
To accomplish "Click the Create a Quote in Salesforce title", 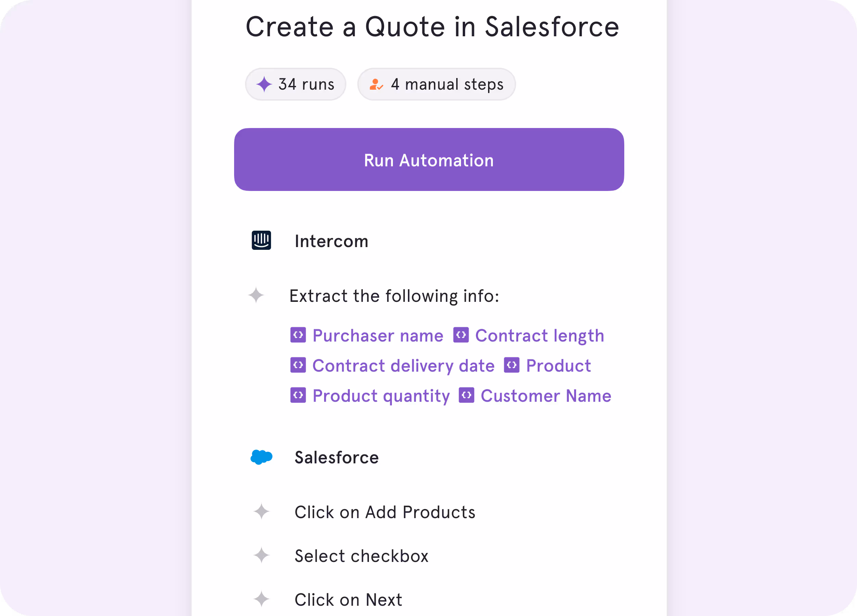I will point(432,26).
